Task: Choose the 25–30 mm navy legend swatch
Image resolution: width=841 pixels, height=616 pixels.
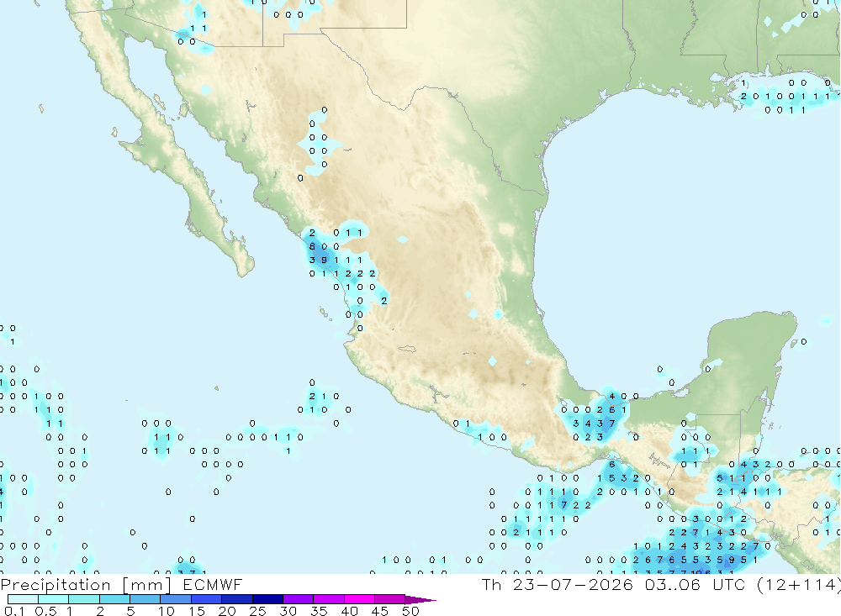Action: (x=267, y=599)
